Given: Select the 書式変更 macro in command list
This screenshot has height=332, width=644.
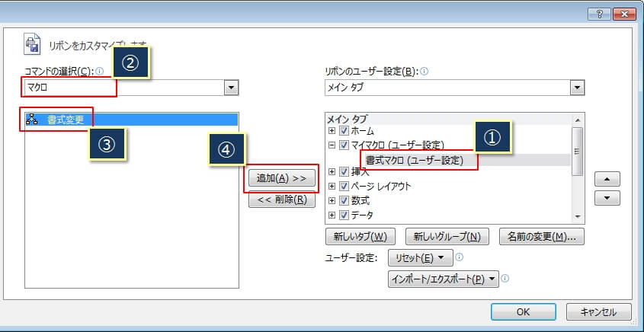Looking at the screenshot, I should (65, 120).
